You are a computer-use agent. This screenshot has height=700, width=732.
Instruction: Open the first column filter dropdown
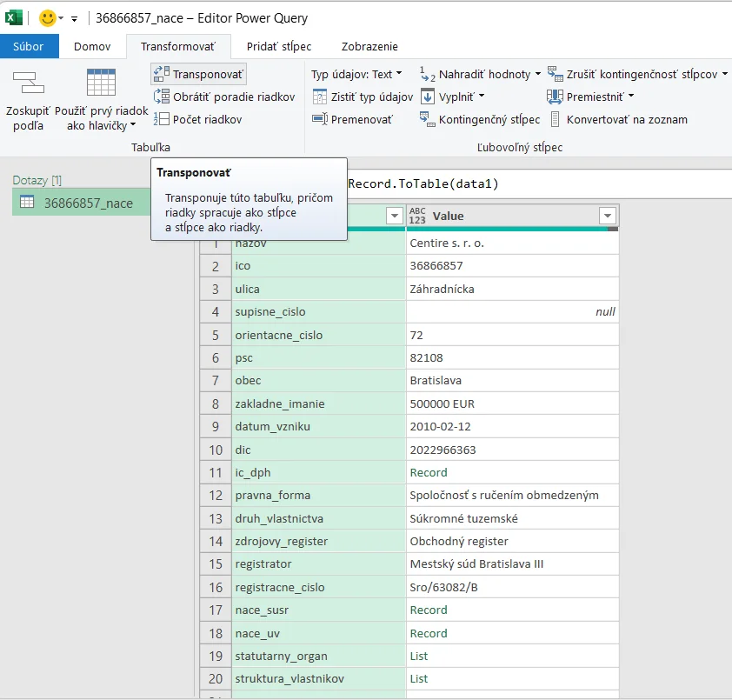tap(395, 216)
